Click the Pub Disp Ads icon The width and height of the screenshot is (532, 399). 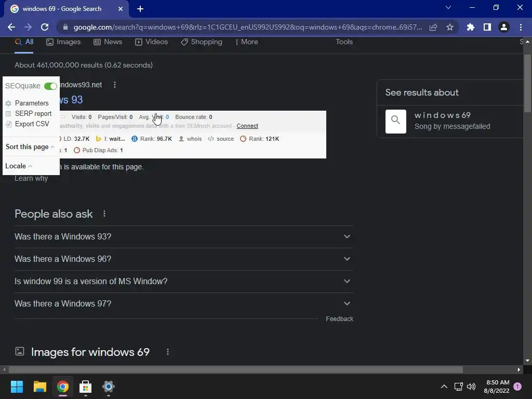coord(77,150)
